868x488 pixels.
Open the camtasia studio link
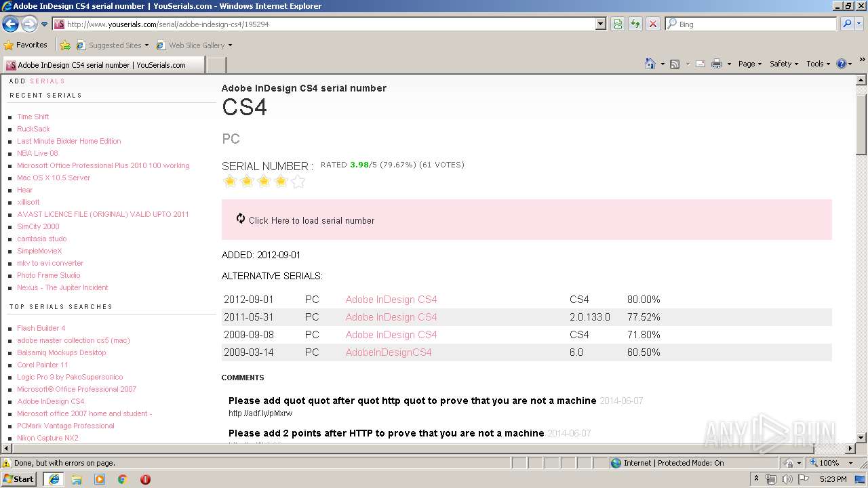(x=42, y=239)
